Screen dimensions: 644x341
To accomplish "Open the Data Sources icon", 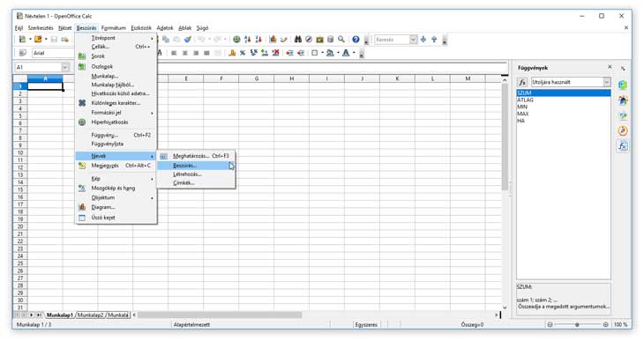I will 330,40.
